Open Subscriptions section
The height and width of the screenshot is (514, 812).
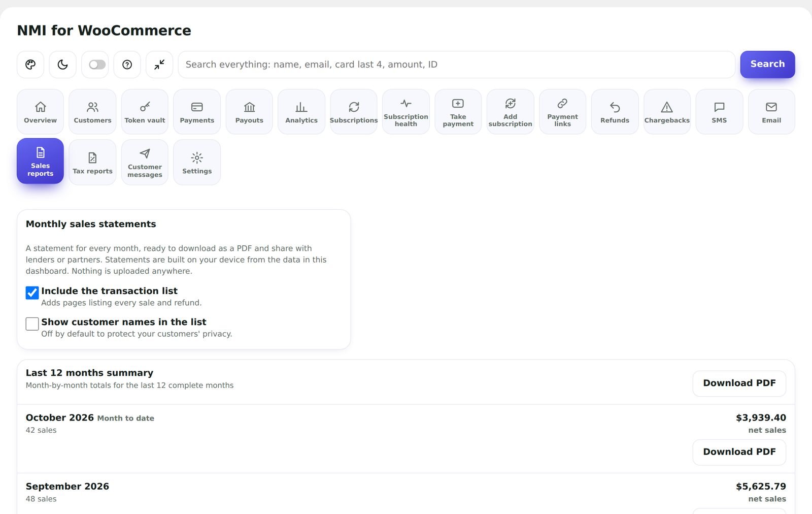coord(354,112)
